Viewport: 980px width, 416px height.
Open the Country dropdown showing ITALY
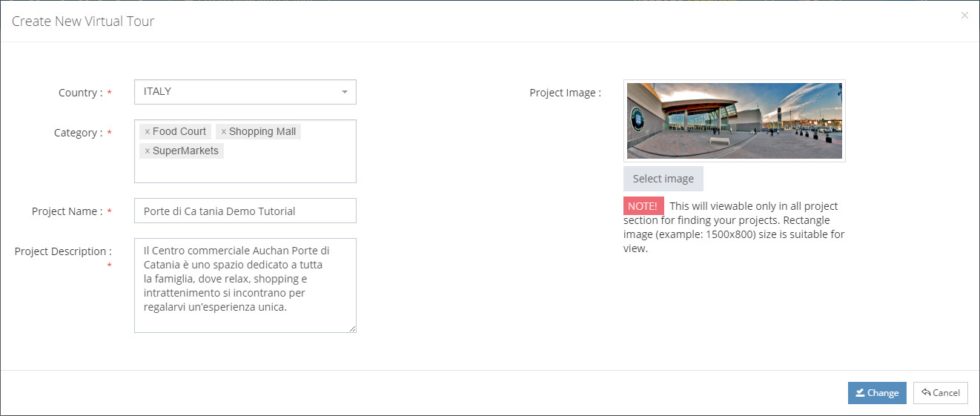(x=245, y=92)
